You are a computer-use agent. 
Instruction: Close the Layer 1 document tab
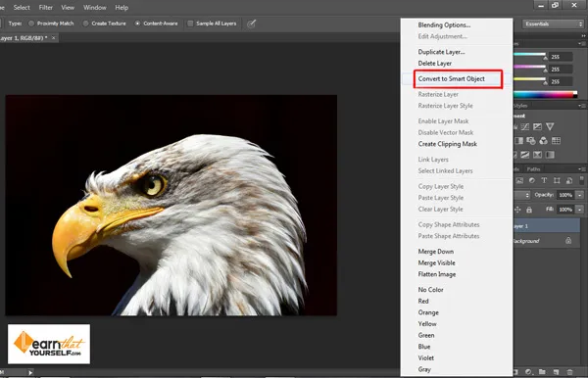pyautogui.click(x=54, y=38)
